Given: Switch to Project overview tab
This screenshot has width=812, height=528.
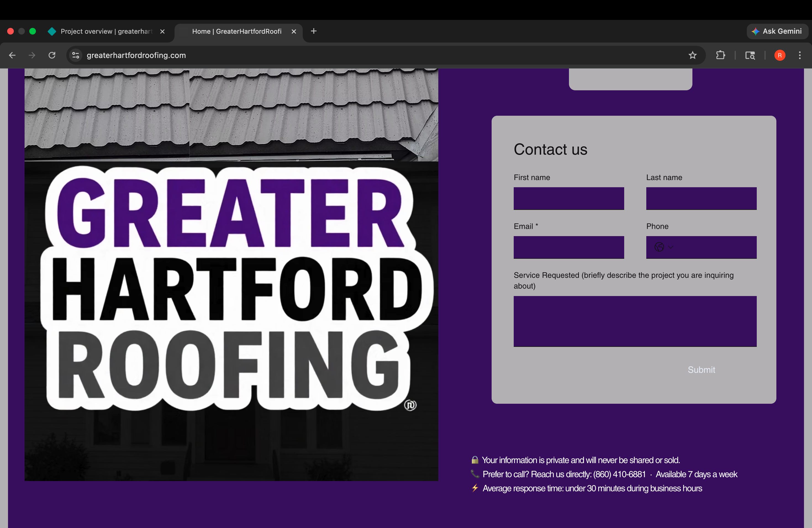Looking at the screenshot, I should pos(106,31).
